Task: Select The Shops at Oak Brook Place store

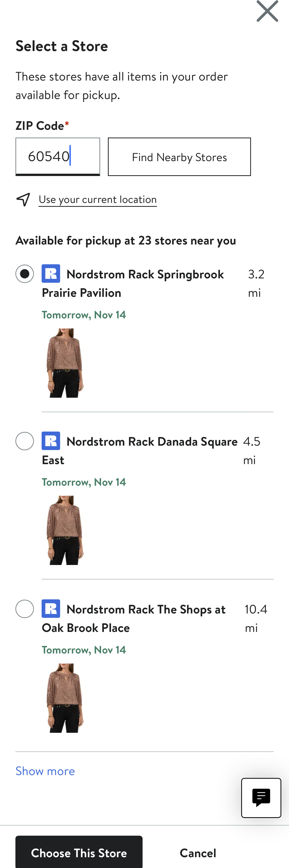Action: (24, 609)
